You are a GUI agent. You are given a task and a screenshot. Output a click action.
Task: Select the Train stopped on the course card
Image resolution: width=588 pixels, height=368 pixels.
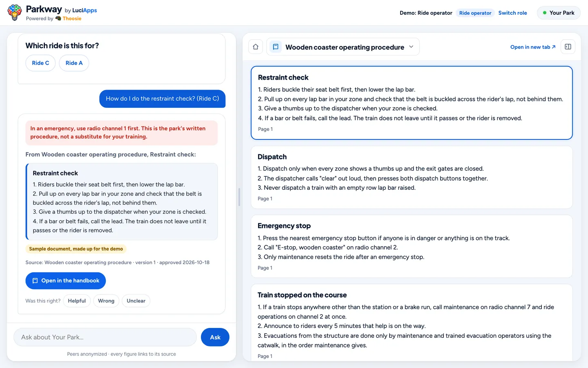412,323
